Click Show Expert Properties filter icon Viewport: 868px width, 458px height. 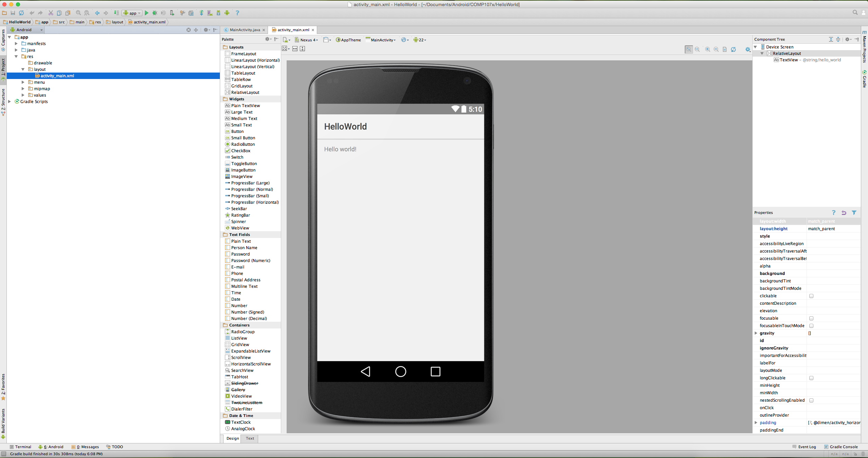[x=854, y=213]
